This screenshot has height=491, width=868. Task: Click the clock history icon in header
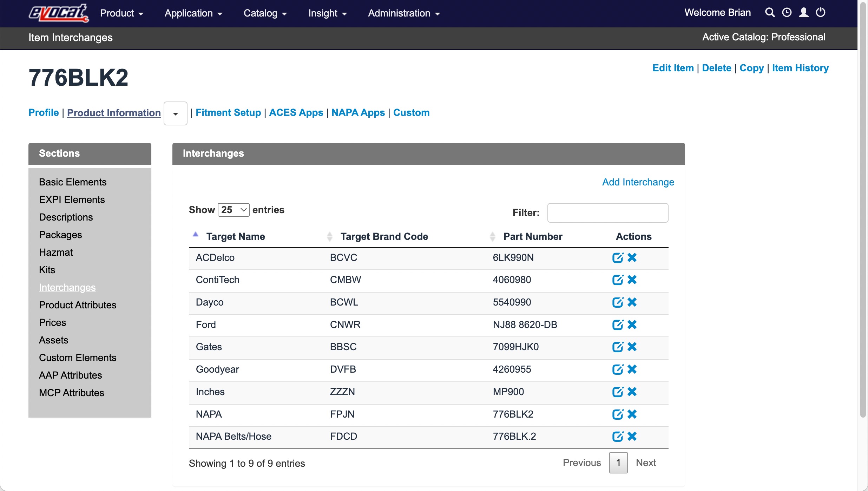click(787, 13)
